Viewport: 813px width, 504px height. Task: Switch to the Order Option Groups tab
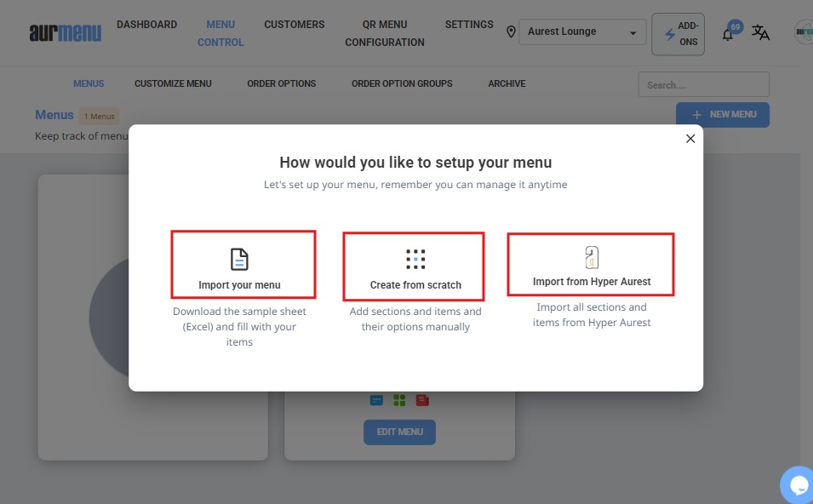pyautogui.click(x=402, y=83)
